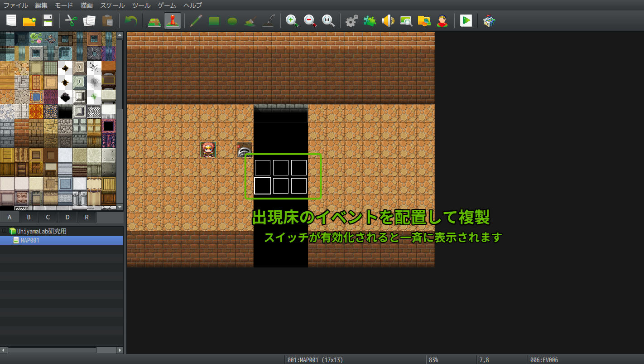Select the red-haired character event on the map
Image resolution: width=644 pixels, height=364 pixels.
[208, 150]
